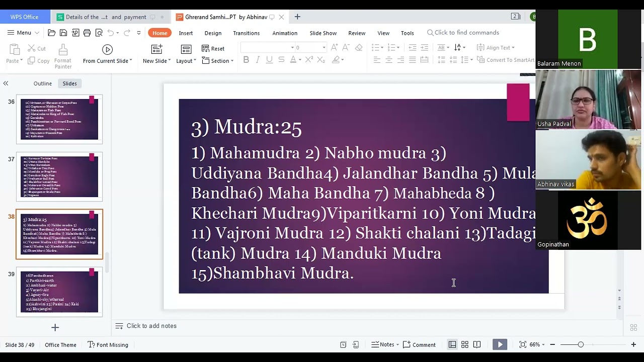
Task: Open the Insert ribbon tab
Action: click(186, 33)
